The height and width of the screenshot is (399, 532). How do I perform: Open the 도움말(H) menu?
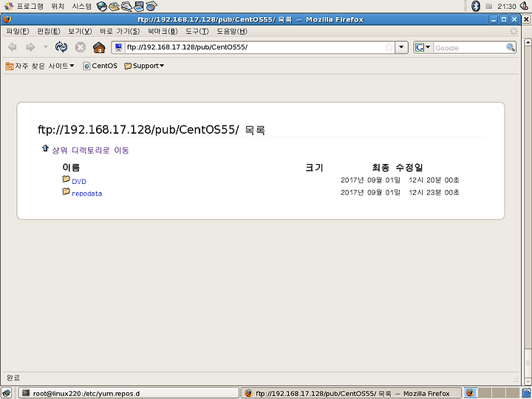[x=232, y=31]
